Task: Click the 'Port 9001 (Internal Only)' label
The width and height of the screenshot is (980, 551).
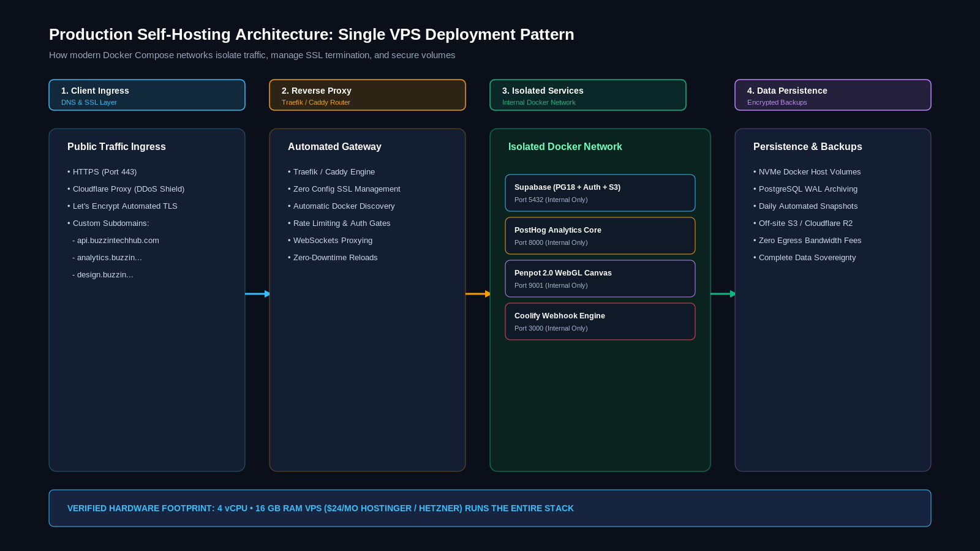Action: coord(551,285)
